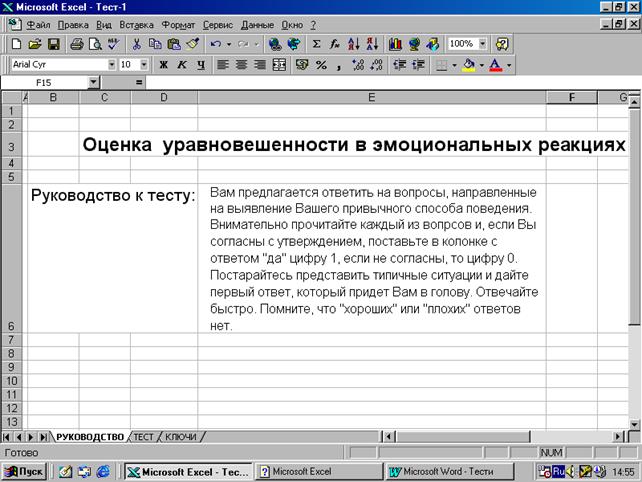The width and height of the screenshot is (642, 482).
Task: Click the Format Painter brush icon
Action: tap(192, 44)
